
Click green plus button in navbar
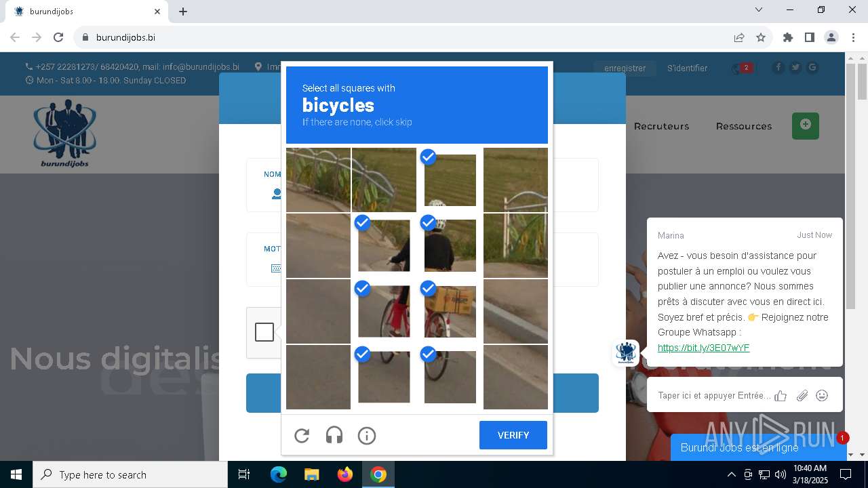click(806, 125)
